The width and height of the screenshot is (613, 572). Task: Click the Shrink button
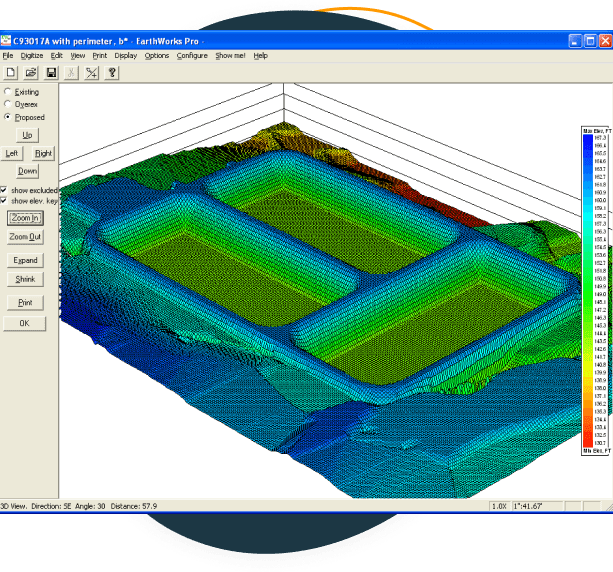25,279
